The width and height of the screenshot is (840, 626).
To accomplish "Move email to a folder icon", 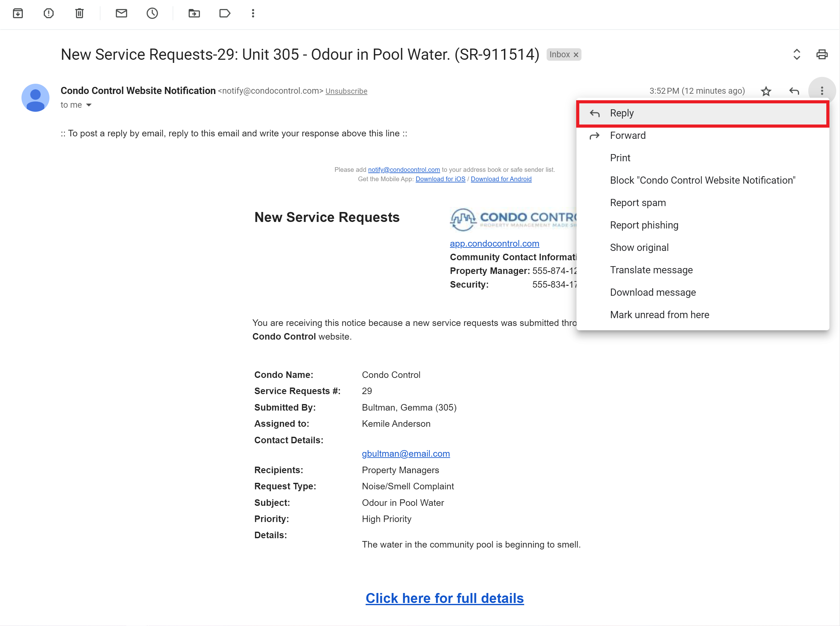I will click(194, 13).
